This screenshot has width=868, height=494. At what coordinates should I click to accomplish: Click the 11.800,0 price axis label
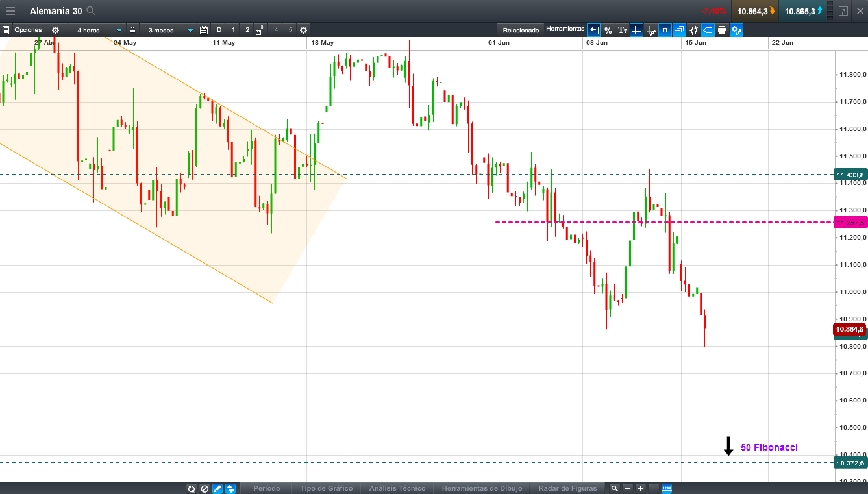click(x=852, y=75)
